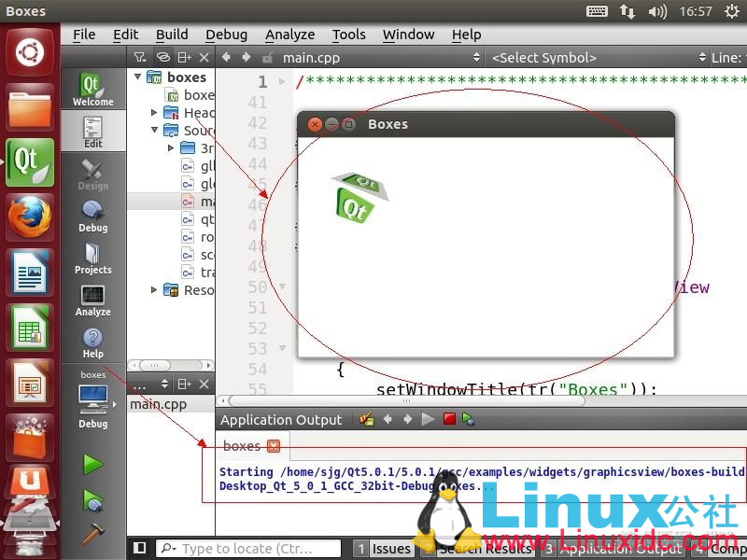This screenshot has width=747, height=560.
Task: Open the Tools menu
Action: click(x=348, y=35)
